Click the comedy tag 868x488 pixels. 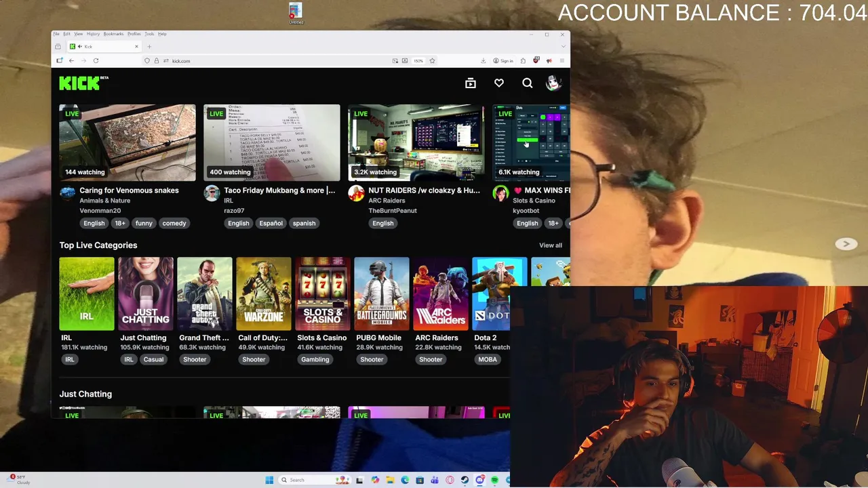click(174, 223)
